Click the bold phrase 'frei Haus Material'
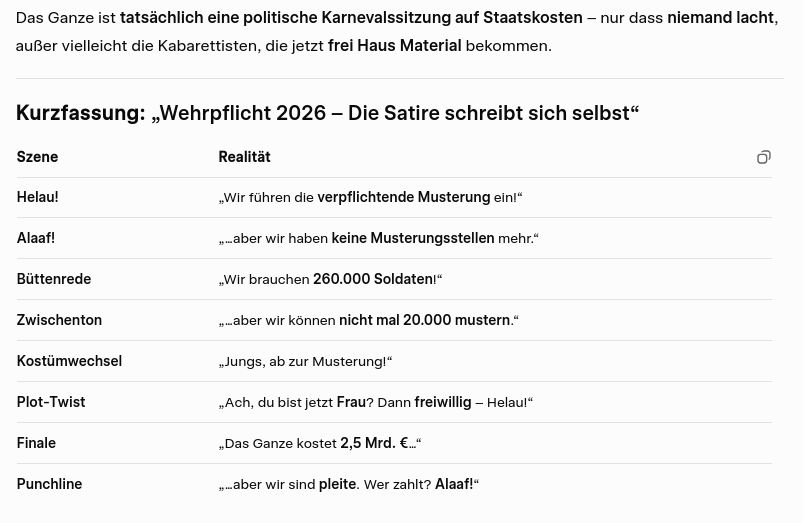Viewport: 803px width, 523px height. (394, 45)
